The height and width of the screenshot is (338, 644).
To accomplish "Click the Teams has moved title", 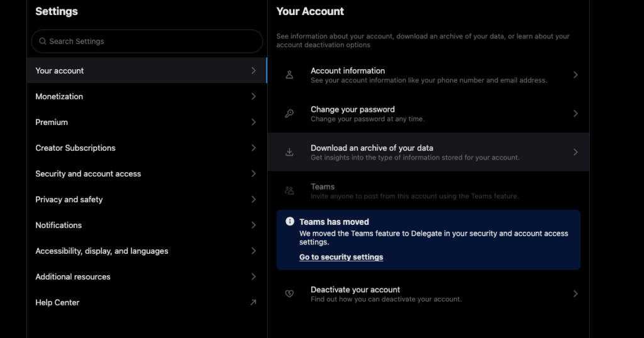I will click(334, 222).
